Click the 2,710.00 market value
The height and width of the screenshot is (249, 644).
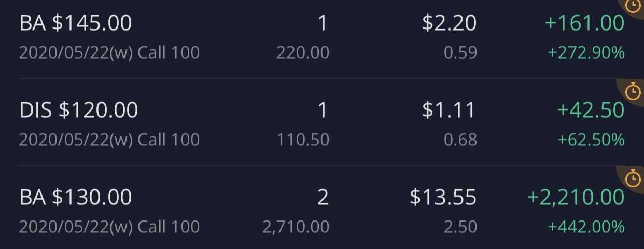pos(296,227)
